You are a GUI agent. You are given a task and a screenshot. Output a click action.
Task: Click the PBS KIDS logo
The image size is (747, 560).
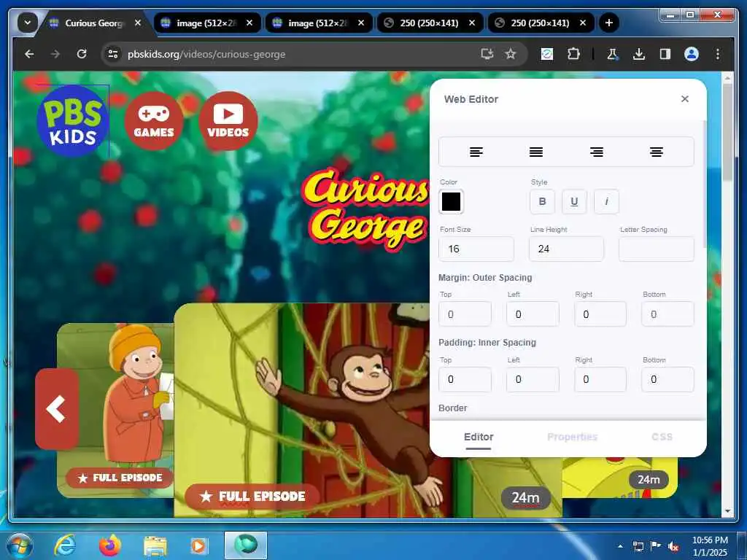click(x=73, y=121)
